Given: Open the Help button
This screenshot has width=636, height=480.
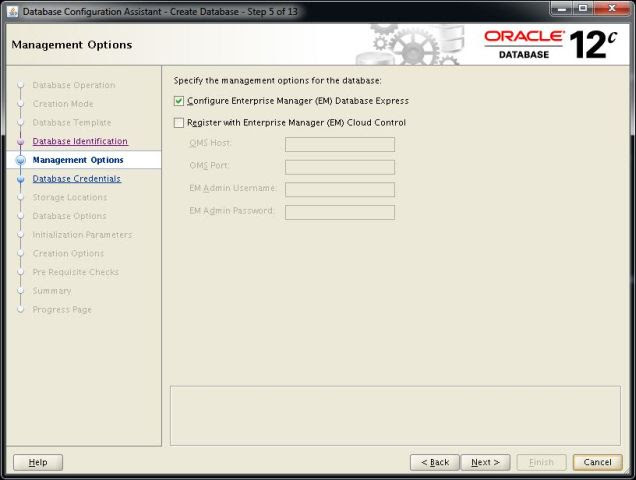Looking at the screenshot, I should click(x=38, y=462).
